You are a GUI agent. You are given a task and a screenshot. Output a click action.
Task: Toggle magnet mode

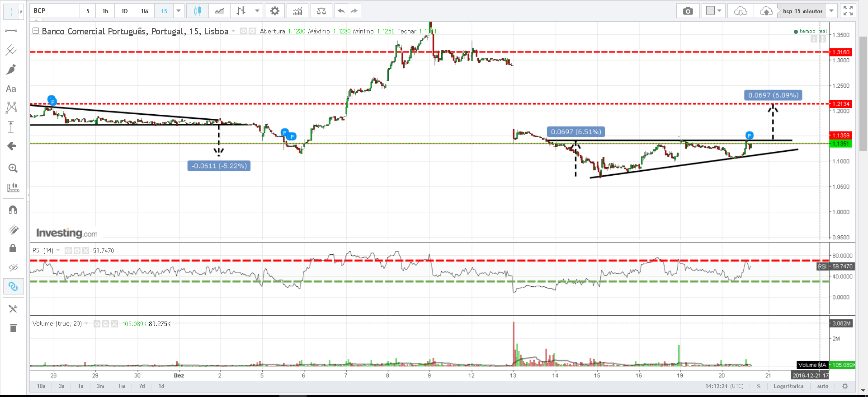(x=13, y=210)
